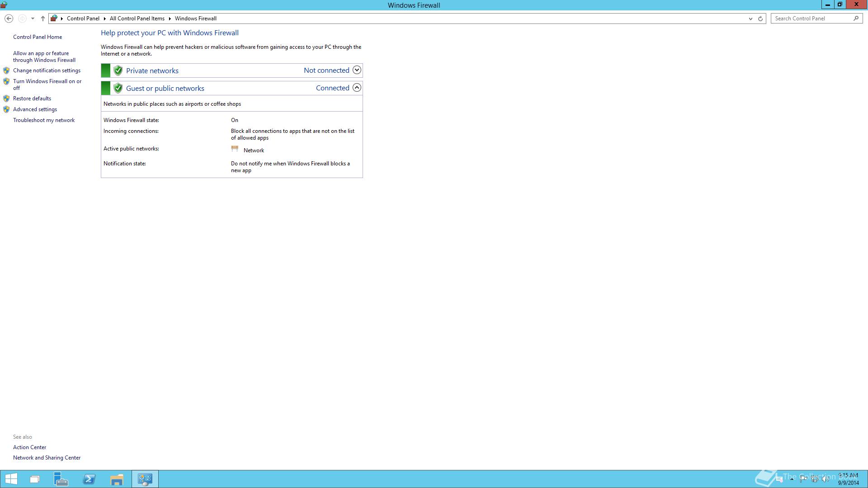Viewport: 868px width, 488px height.
Task: Click the Do not notify me text
Action: point(290,167)
